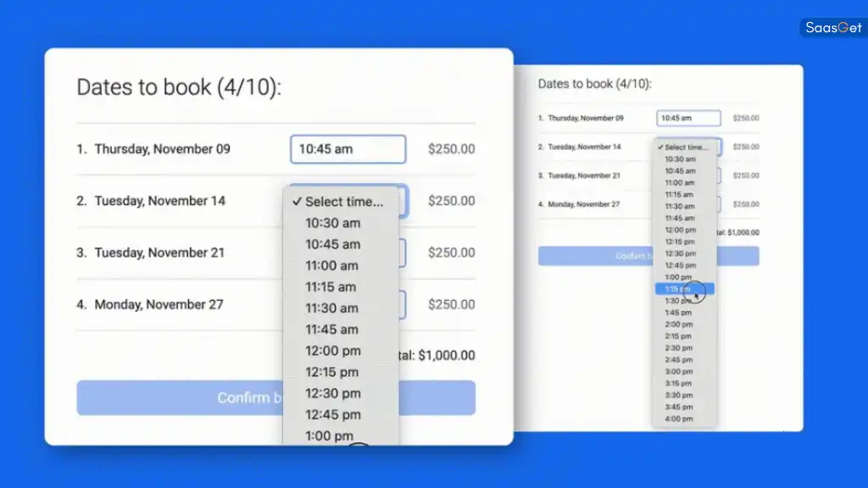Select the highlighted 1:15 pm option
Screen dimensions: 868x488
pos(683,289)
